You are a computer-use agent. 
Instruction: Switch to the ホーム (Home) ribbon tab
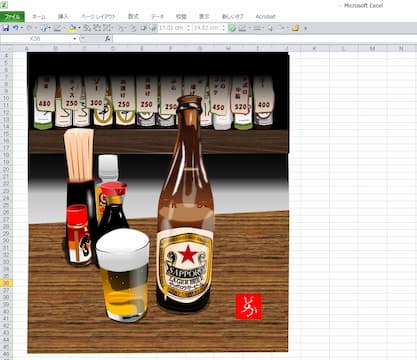(x=39, y=17)
